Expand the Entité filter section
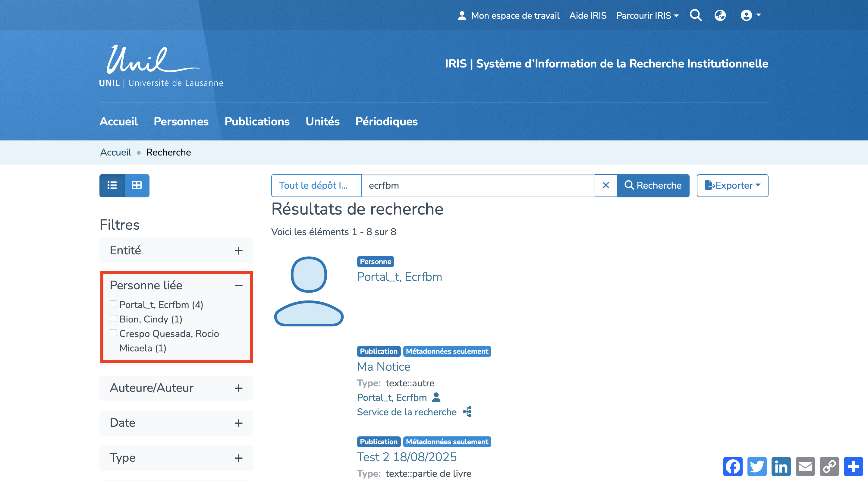868x481 pixels. [238, 251]
